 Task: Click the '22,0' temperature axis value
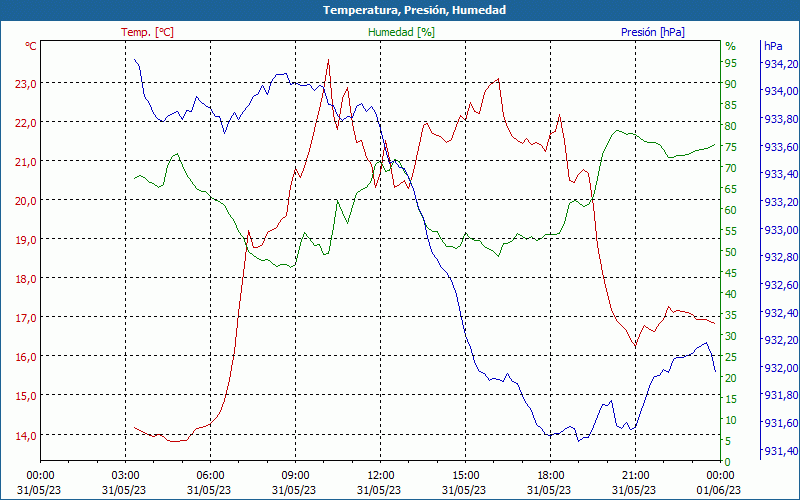coord(26,123)
